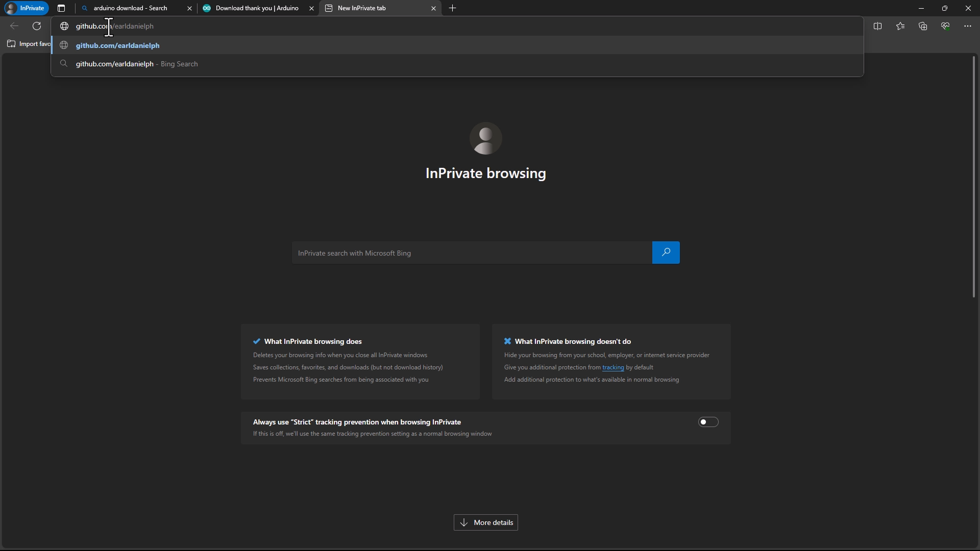Click Import favorites in bookmarks bar

[29, 44]
